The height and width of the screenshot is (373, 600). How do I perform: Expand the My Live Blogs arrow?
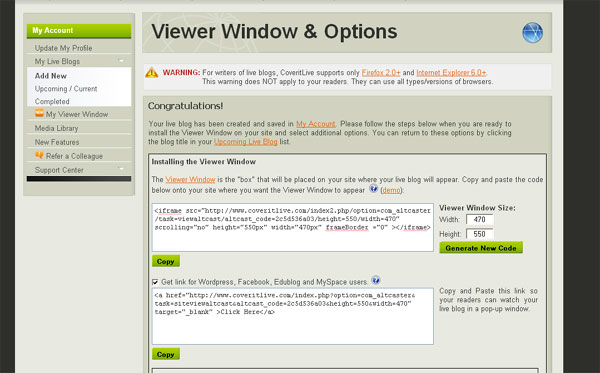[121, 61]
